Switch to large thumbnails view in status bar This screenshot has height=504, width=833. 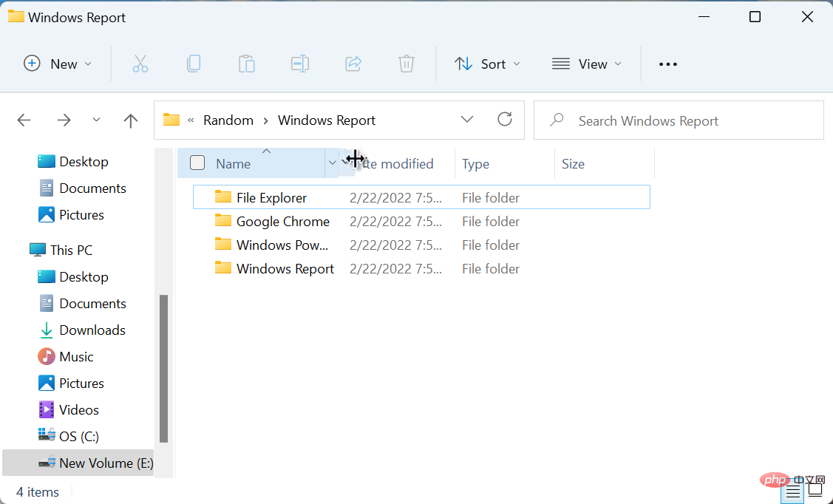[x=815, y=488]
